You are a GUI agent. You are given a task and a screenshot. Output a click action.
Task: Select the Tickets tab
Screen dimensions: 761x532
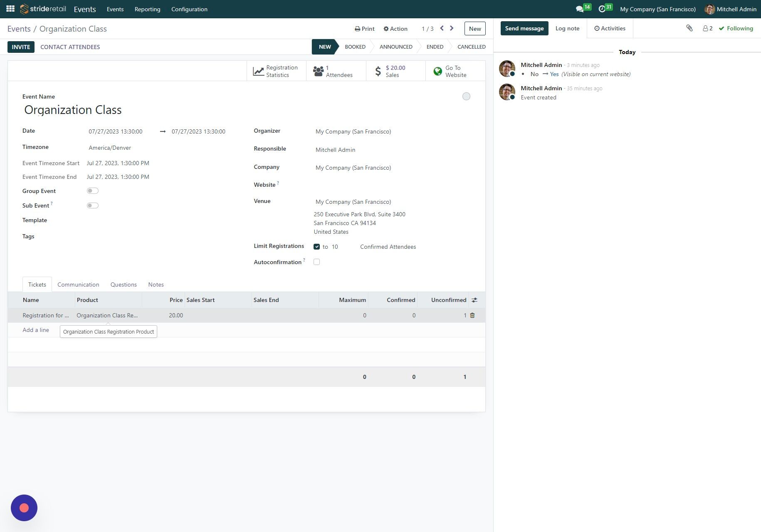(37, 285)
